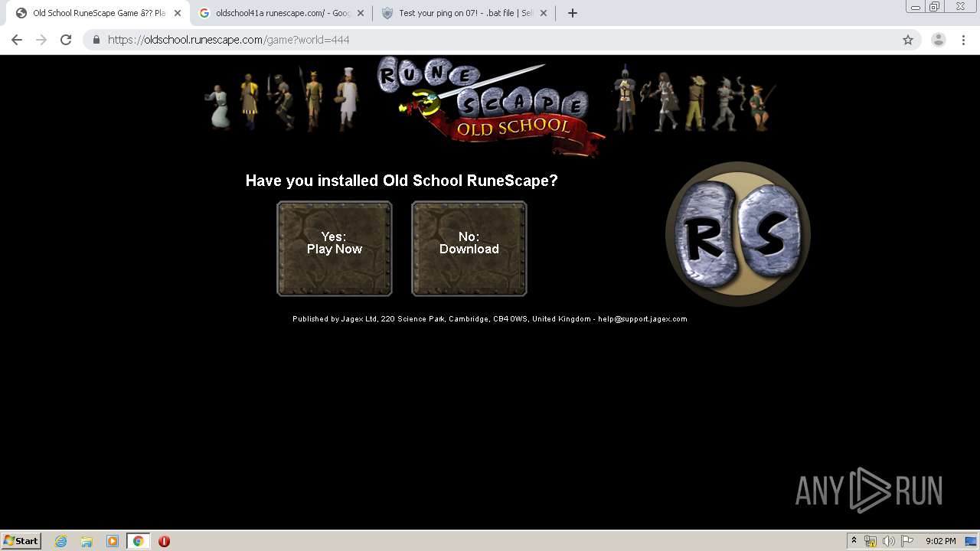Image resolution: width=980 pixels, height=551 pixels.
Task: Click the armored knight character in the right banner
Action: click(625, 98)
